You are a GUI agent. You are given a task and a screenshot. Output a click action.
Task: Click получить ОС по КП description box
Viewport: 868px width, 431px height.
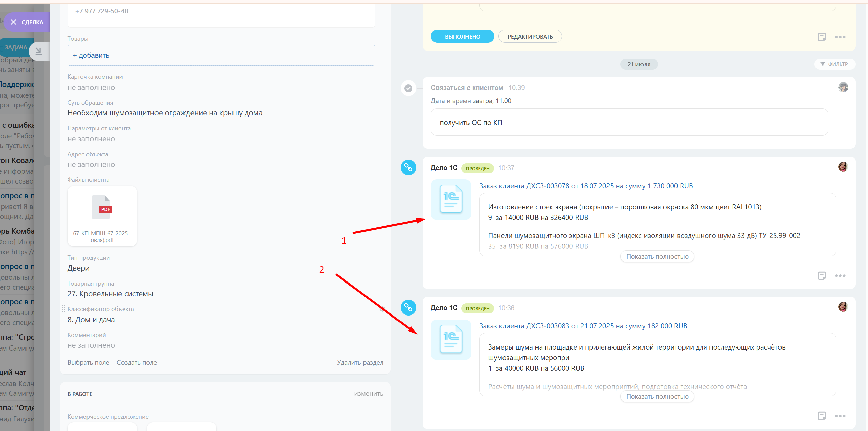pos(629,122)
